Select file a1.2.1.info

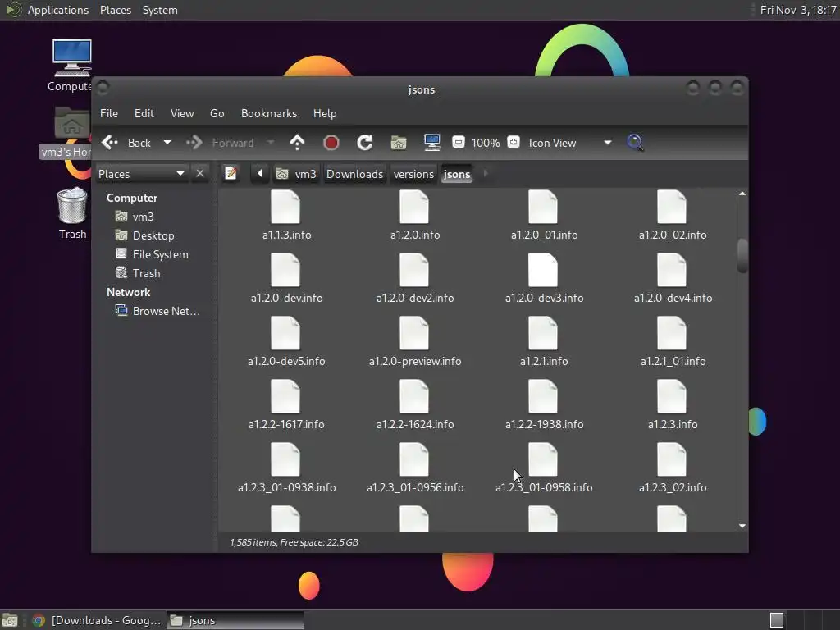[544, 342]
